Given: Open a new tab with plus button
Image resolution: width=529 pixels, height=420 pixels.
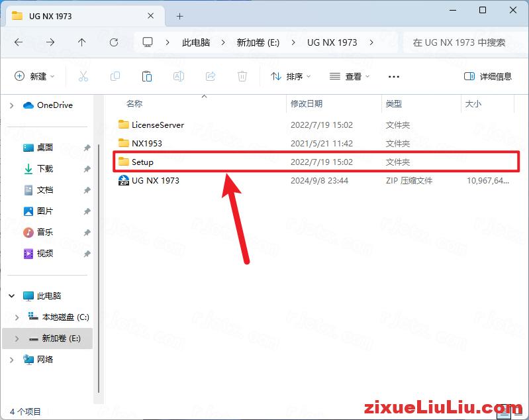Looking at the screenshot, I should click(x=180, y=16).
